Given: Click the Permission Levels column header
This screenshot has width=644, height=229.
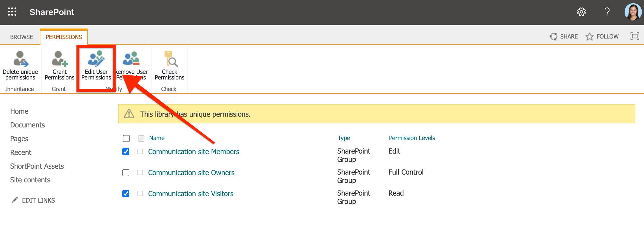Looking at the screenshot, I should [x=412, y=138].
